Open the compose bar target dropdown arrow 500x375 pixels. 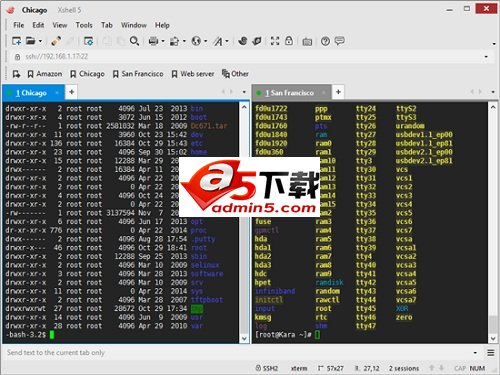(x=475, y=353)
